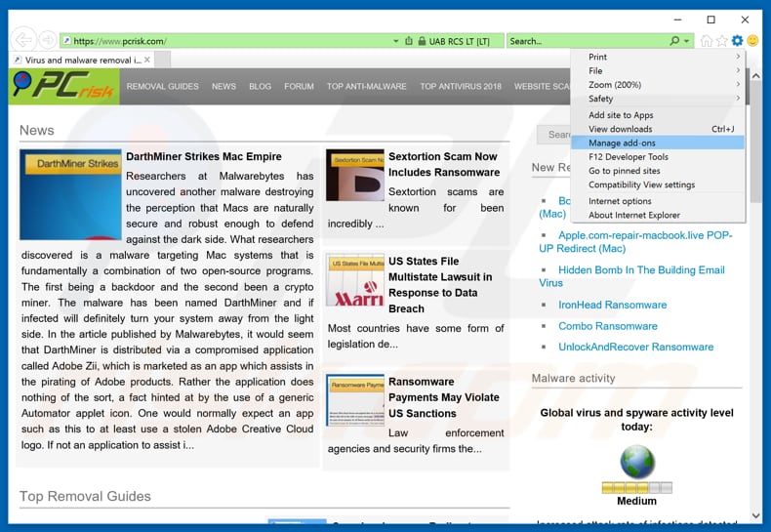The height and width of the screenshot is (532, 771).
Task: Open Hidden Bomb In The Building Email Virus
Action: [631, 276]
